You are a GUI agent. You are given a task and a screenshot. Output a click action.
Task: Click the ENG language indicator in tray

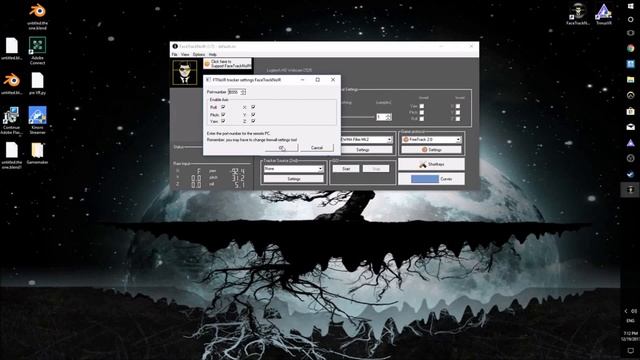(631, 321)
